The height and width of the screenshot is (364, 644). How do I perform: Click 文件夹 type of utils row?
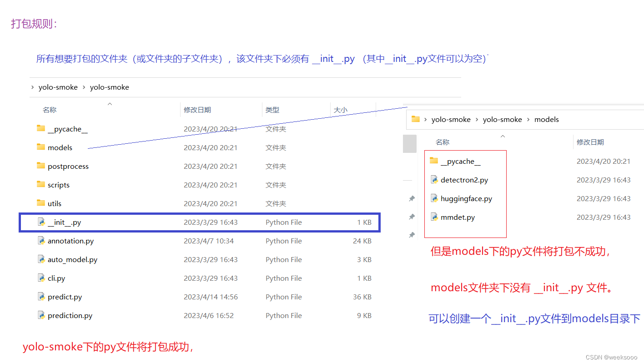point(276,203)
